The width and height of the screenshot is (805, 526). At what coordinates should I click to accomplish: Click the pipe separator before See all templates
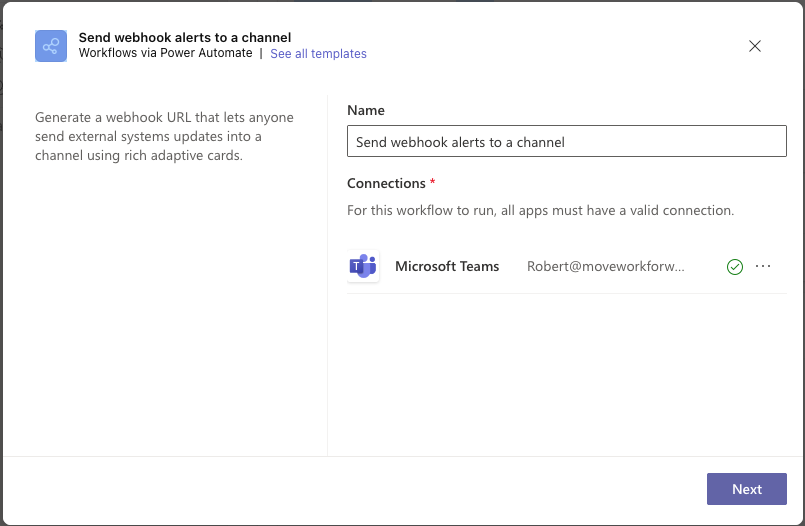tap(261, 54)
